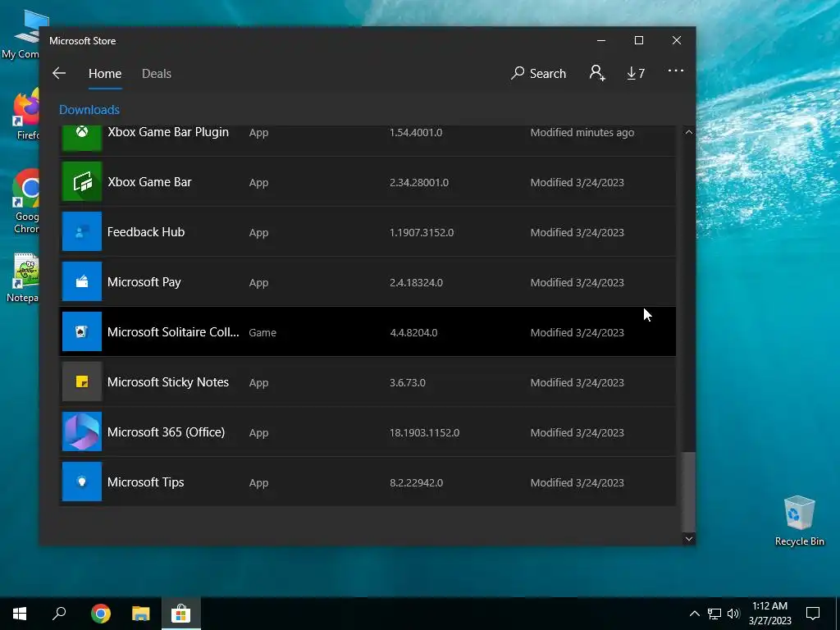The height and width of the screenshot is (630, 840).
Task: Select the Google Chrome desktop shortcut
Action: click(25, 202)
